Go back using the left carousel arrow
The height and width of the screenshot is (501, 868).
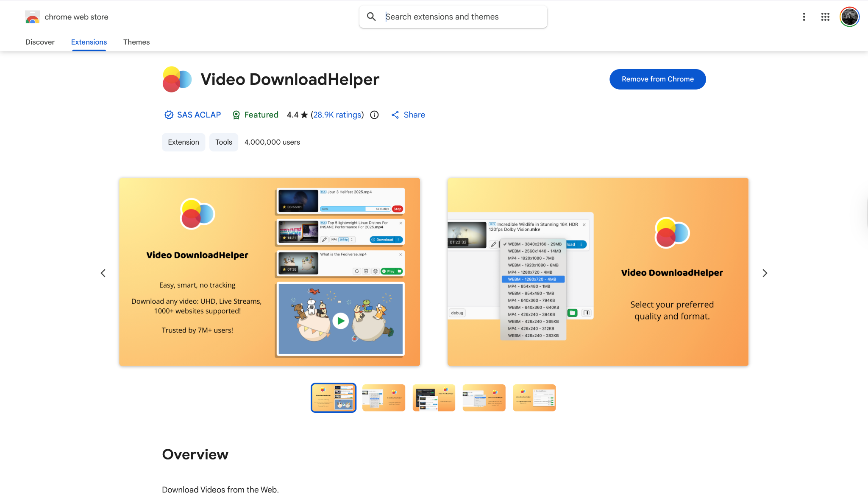[x=103, y=273]
